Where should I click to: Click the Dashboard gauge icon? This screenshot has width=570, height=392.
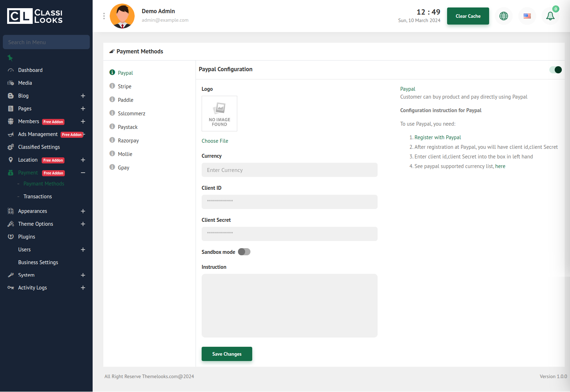(x=11, y=70)
